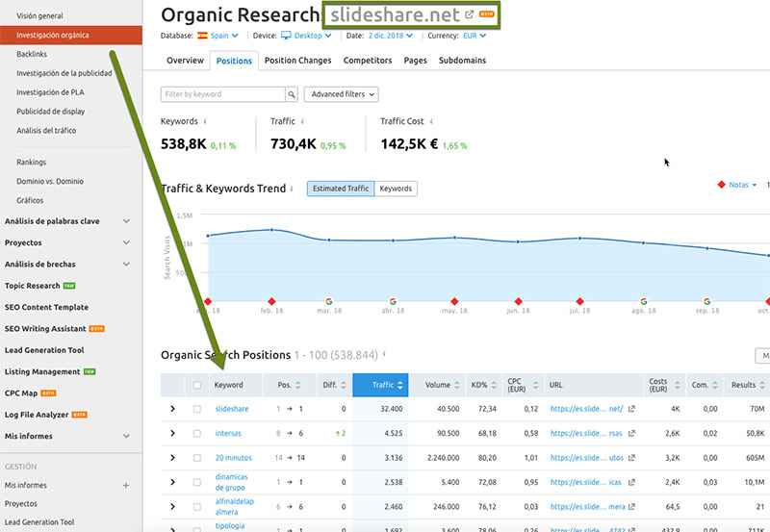The height and width of the screenshot is (532, 770).
Task: Click the Spain flag database icon
Action: click(x=202, y=36)
